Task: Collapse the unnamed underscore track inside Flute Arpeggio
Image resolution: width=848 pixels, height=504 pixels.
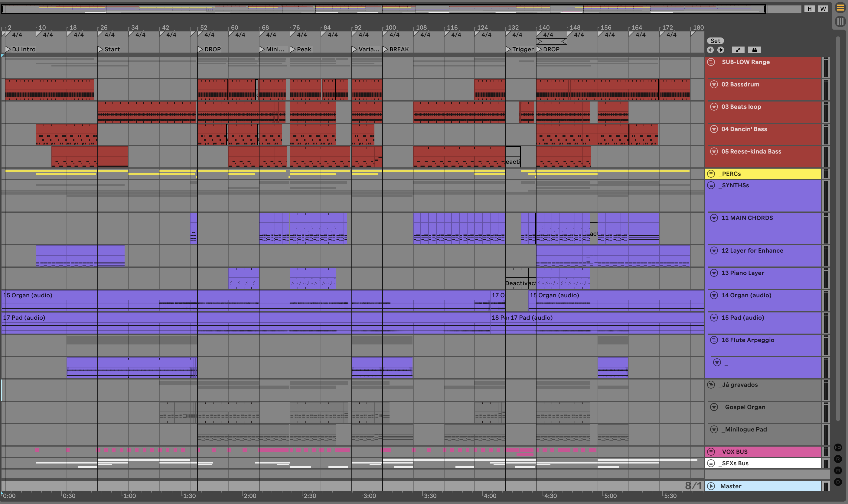Action: click(717, 362)
